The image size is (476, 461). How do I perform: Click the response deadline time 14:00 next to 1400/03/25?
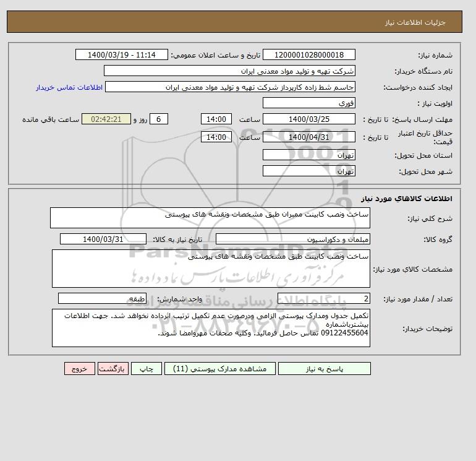pos(216,119)
